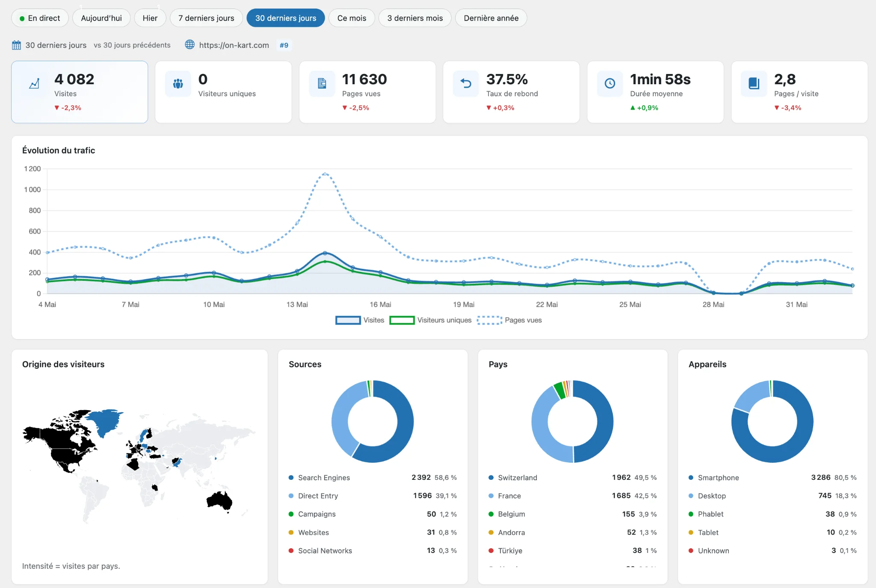Click the #9 site badge
The width and height of the screenshot is (876, 588).
[284, 45]
